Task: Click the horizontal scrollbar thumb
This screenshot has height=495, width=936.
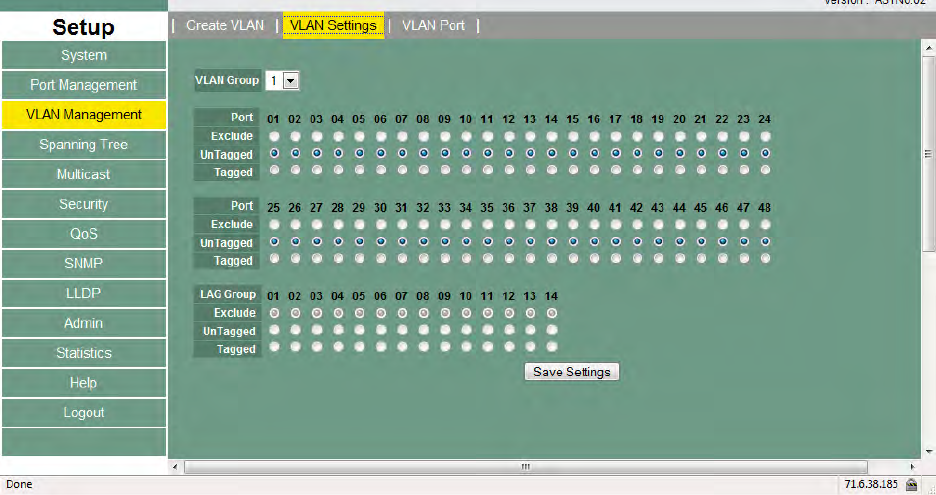Action: click(x=523, y=467)
